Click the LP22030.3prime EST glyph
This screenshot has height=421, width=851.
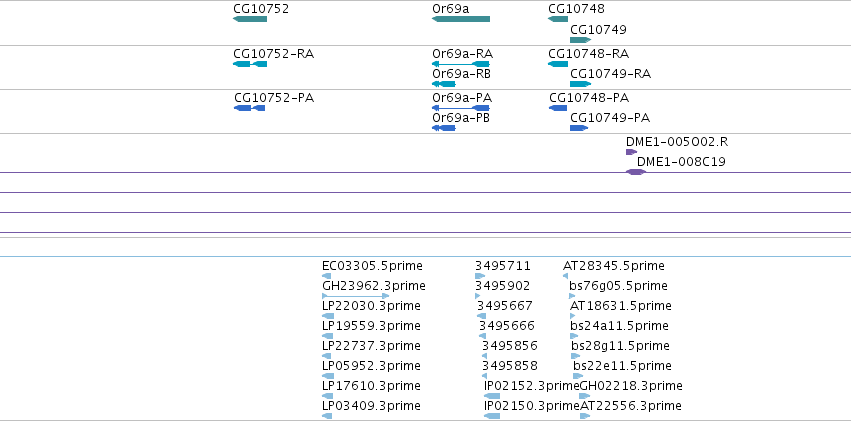click(x=328, y=316)
